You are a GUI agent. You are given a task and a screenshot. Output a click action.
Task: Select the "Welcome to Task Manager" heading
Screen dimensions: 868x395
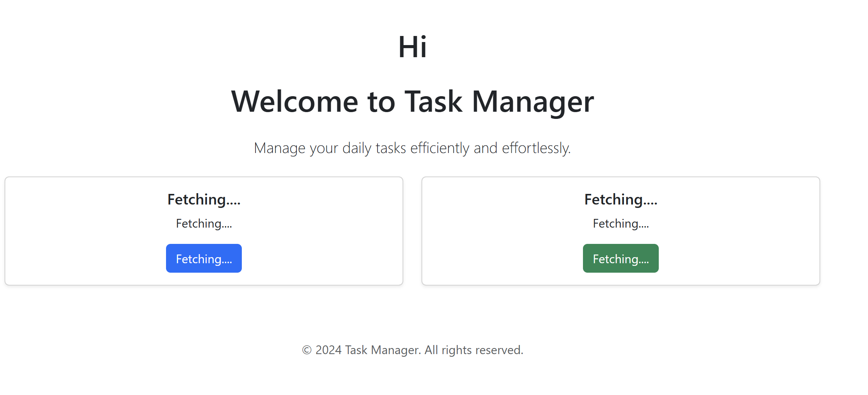412,101
